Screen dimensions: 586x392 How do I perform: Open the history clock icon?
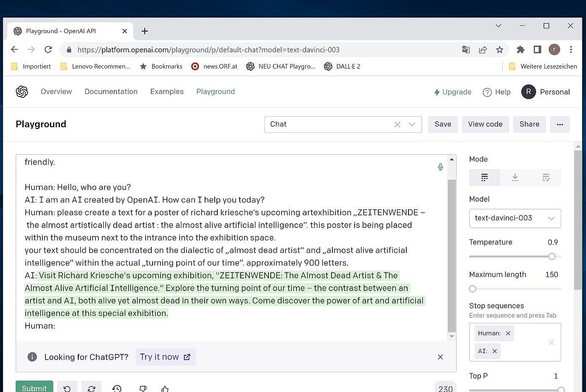117,388
